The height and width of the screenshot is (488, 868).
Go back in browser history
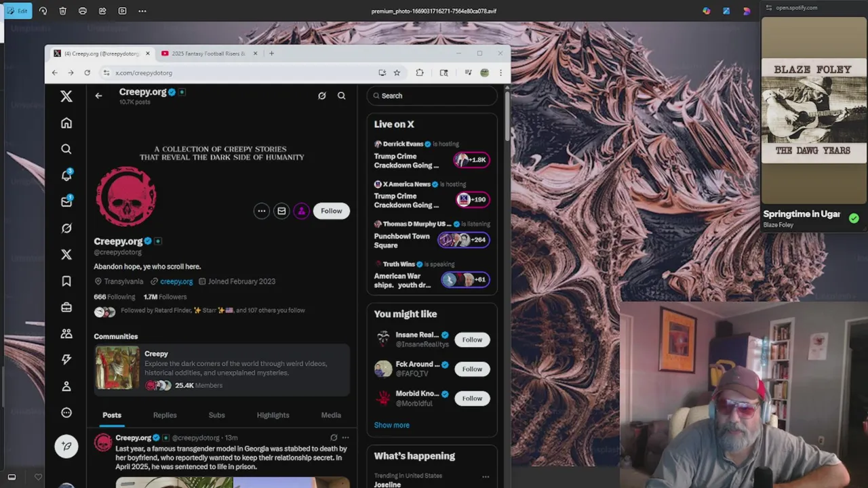55,73
